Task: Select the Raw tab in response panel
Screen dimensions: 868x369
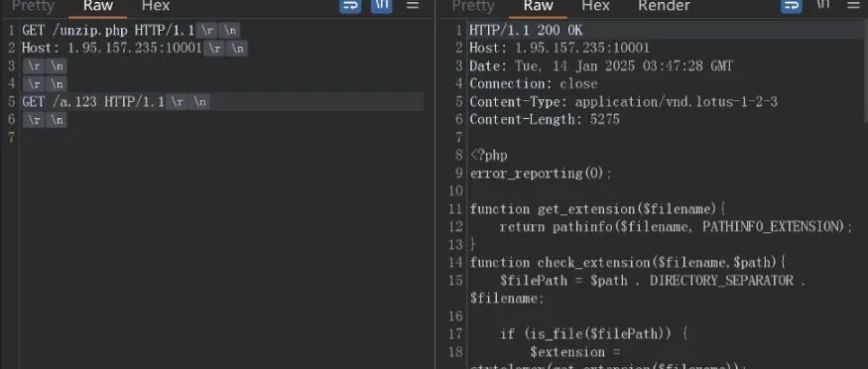Action: tap(538, 6)
